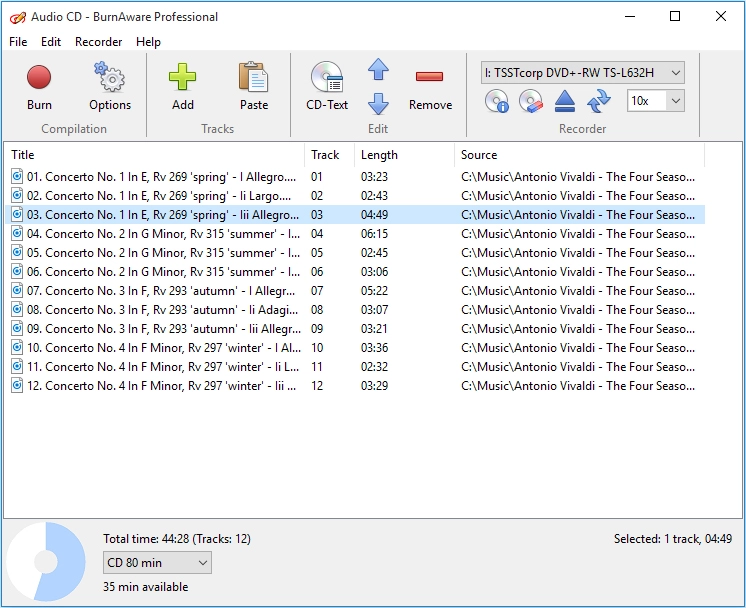Viewport: 746px width, 608px height.
Task: Click file icon of track 10 row
Action: (x=17, y=348)
